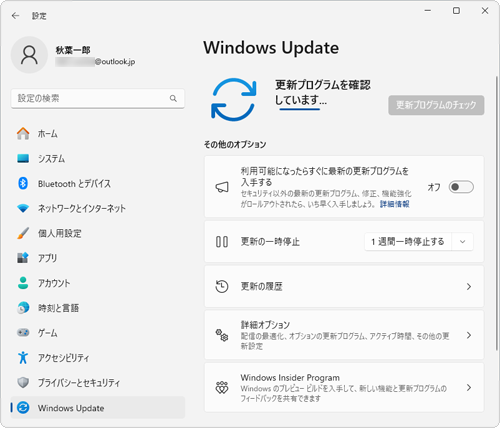Click the Bluetooth icon in sidebar
500x428 pixels.
pos(23,183)
